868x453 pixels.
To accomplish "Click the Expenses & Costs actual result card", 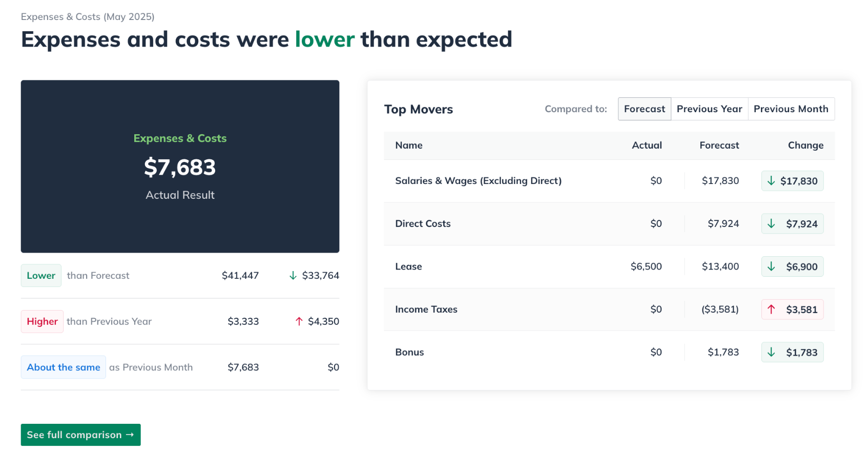I will click(180, 166).
